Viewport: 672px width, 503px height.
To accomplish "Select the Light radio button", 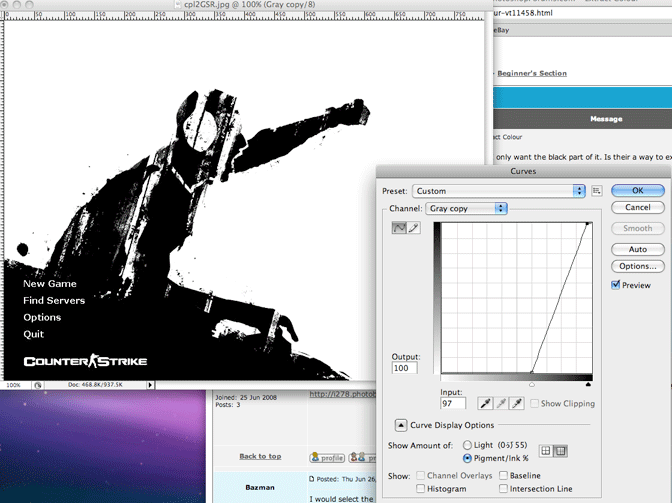I will 467,445.
